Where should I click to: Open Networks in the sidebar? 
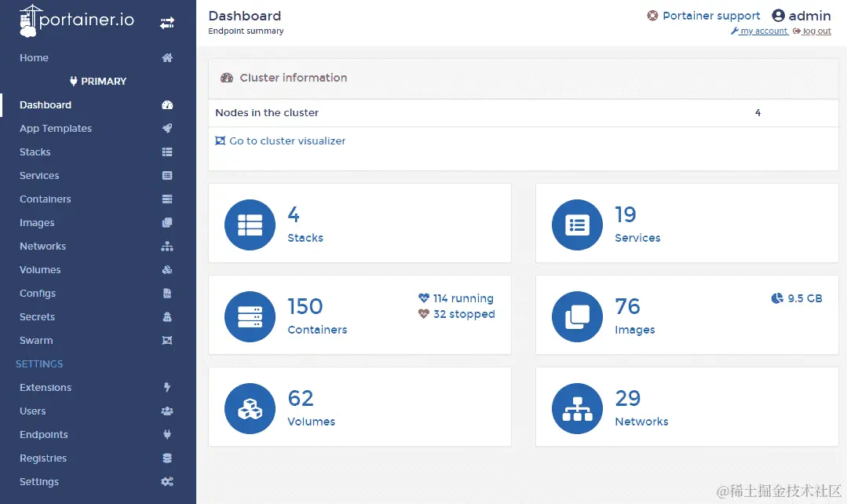pyautogui.click(x=42, y=247)
